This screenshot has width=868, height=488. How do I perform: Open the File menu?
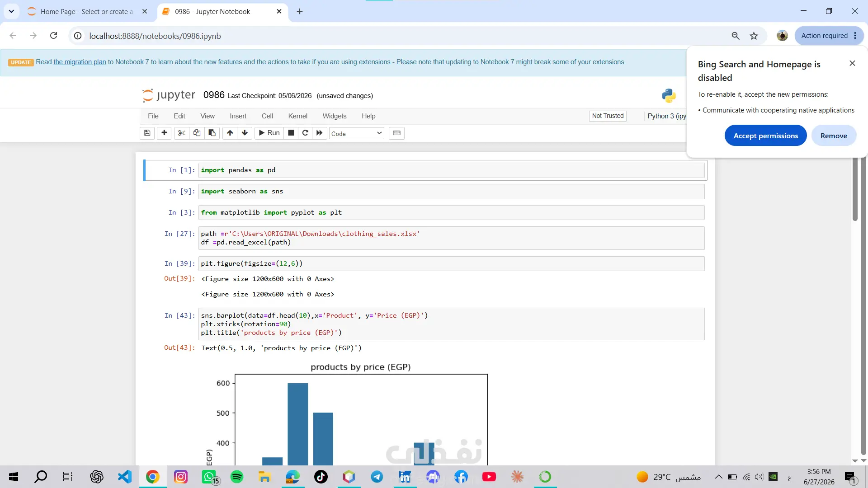tap(153, 116)
